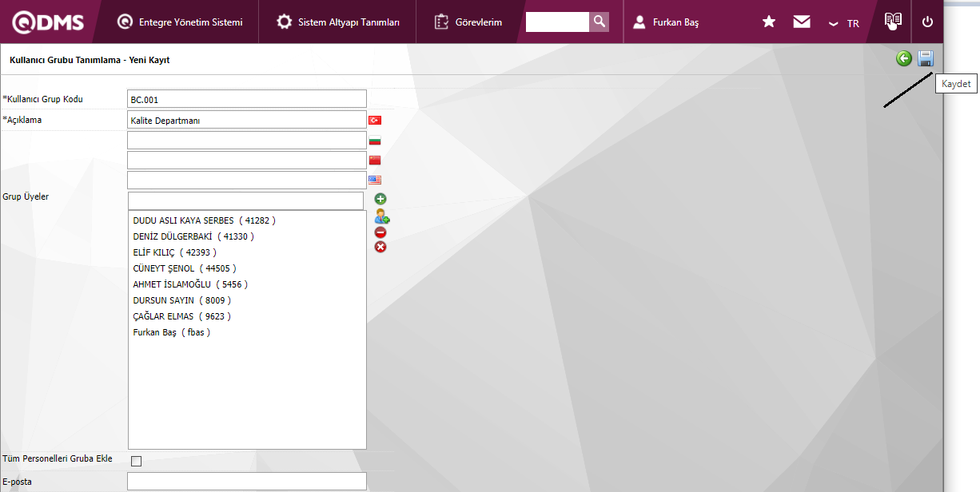Viewport: 980px width, 492px height.
Task: Click the Chinese description input field
Action: click(247, 160)
